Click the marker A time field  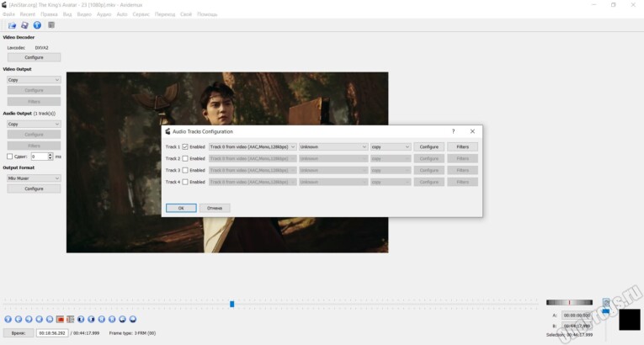click(577, 316)
